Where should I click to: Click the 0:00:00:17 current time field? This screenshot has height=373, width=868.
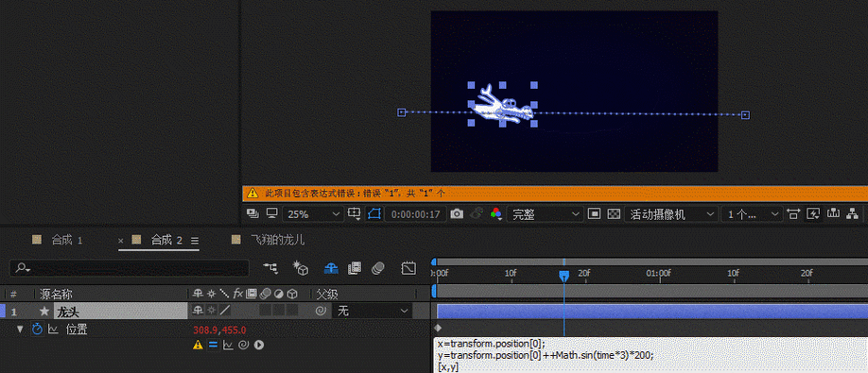416,214
